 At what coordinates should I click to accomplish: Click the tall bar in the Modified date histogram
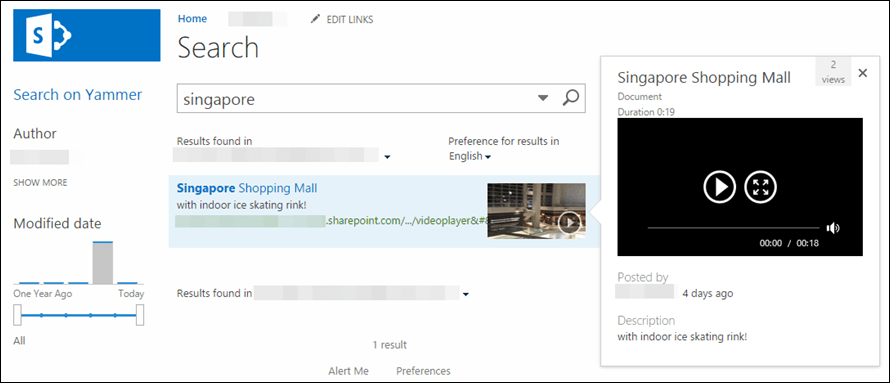[x=103, y=263]
